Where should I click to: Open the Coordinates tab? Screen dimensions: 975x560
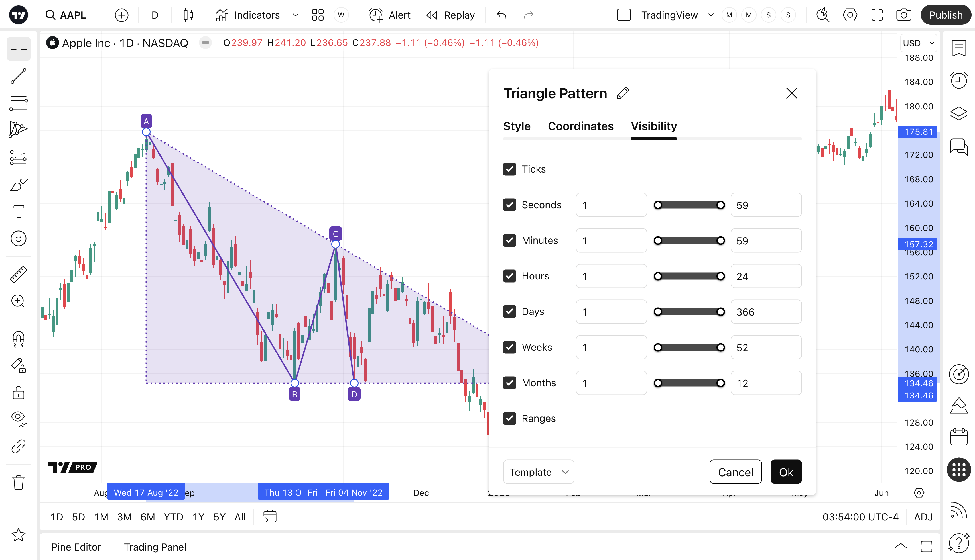click(580, 126)
